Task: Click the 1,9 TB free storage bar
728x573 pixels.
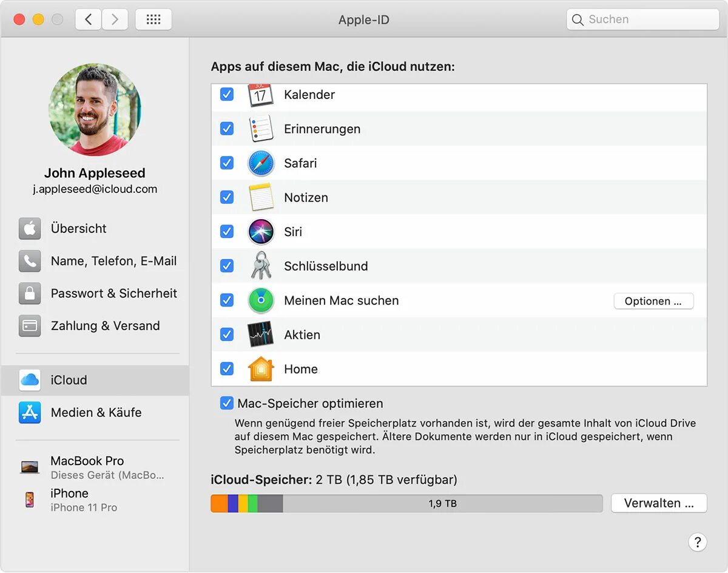Action: tap(443, 503)
